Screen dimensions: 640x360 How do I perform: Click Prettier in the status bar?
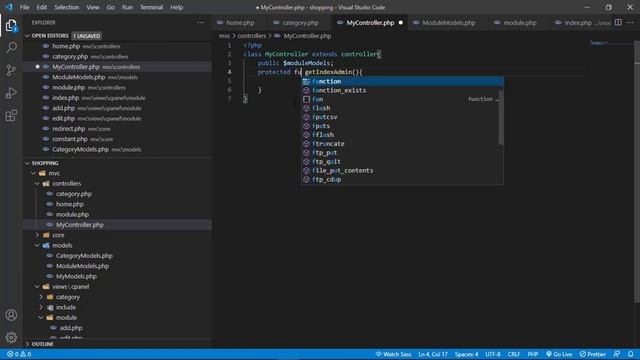click(x=593, y=354)
